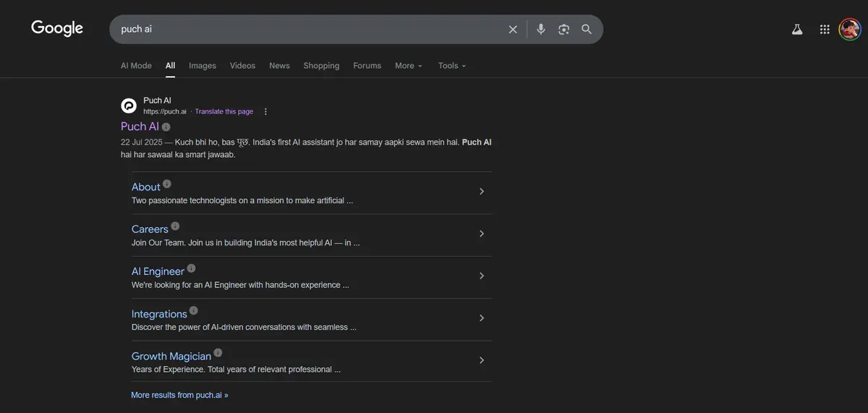
Task: Open the Google apps grid
Action: (825, 30)
